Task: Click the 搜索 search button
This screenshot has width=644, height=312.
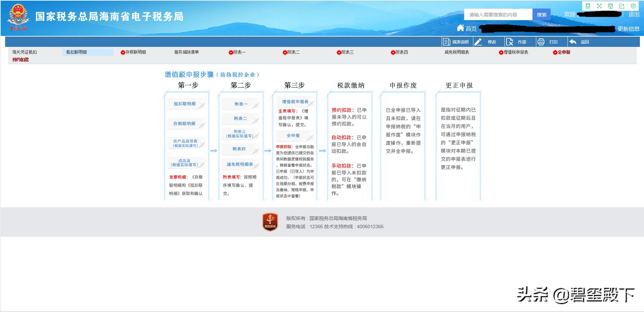Action: click(543, 14)
